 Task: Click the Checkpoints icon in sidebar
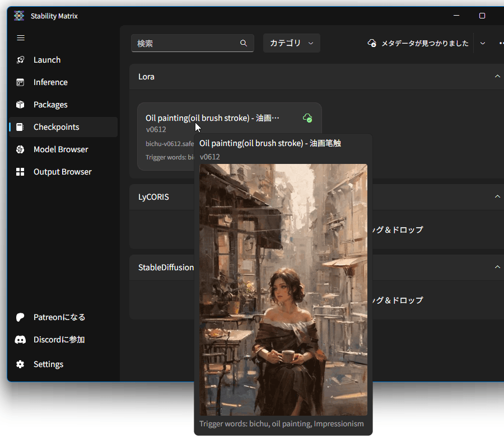click(20, 127)
